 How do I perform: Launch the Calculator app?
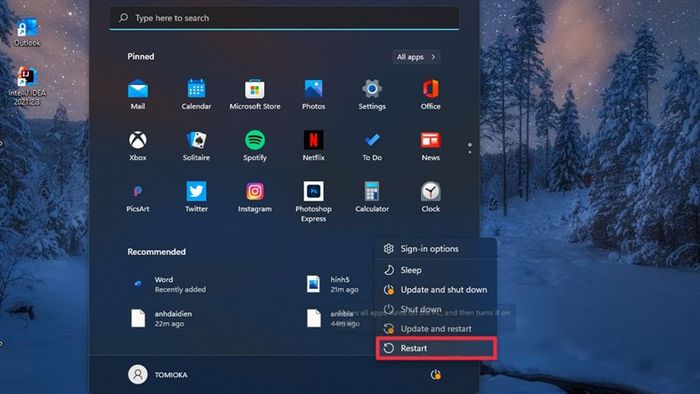point(372,197)
